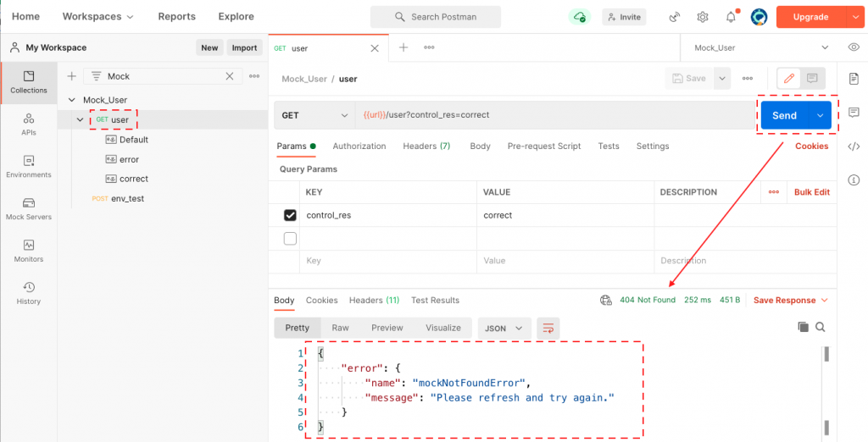Open the code snippet icon
868x442 pixels.
[x=854, y=146]
